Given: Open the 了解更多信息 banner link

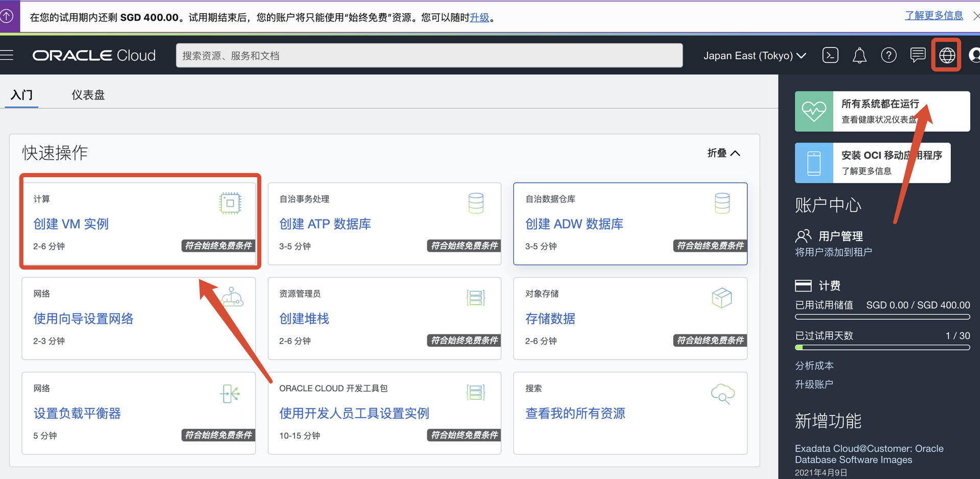Looking at the screenshot, I should pyautogui.click(x=934, y=15).
